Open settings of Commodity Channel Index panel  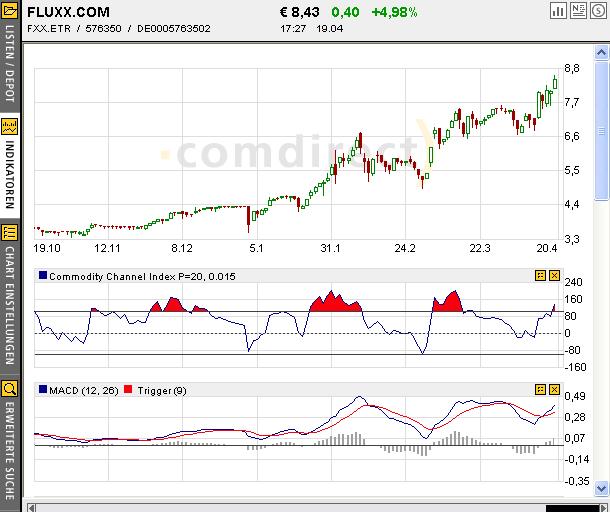coord(540,276)
